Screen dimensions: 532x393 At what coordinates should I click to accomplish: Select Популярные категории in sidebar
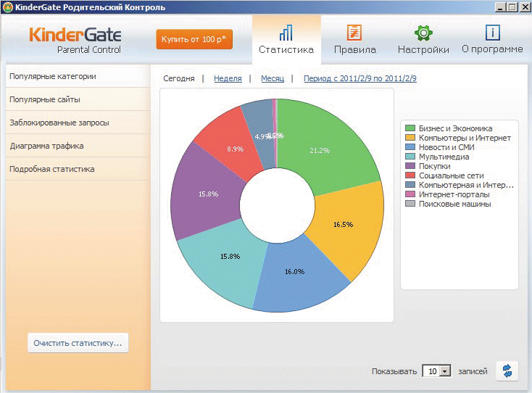pyautogui.click(x=78, y=76)
